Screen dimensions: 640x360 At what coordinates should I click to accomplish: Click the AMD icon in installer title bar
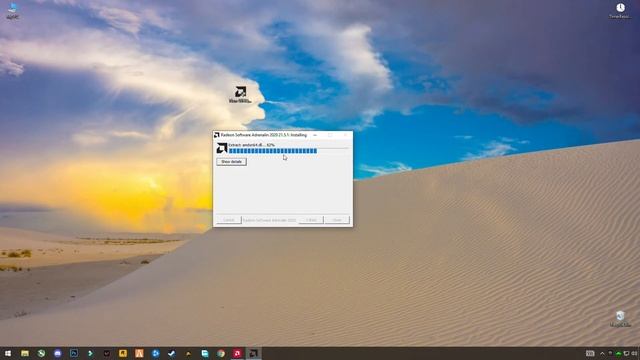217,135
